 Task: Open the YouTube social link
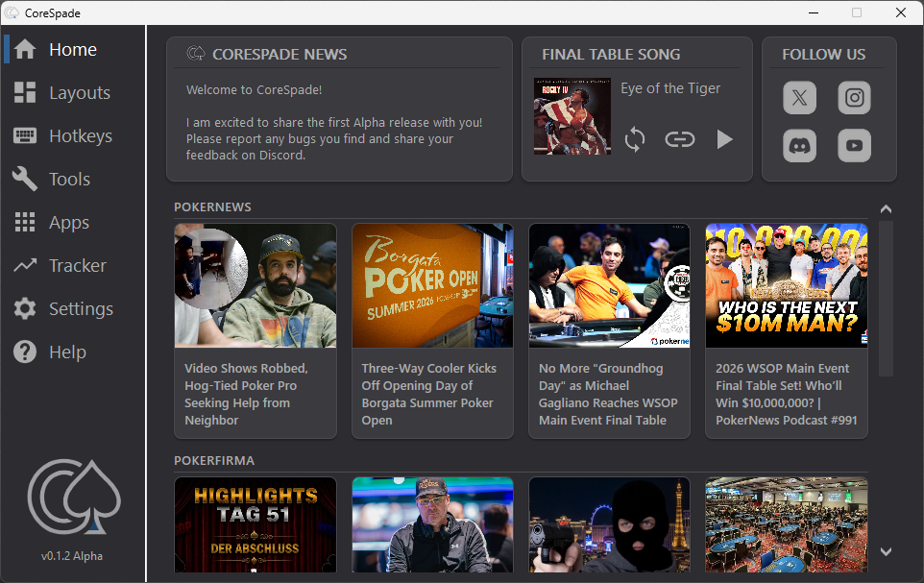(854, 146)
